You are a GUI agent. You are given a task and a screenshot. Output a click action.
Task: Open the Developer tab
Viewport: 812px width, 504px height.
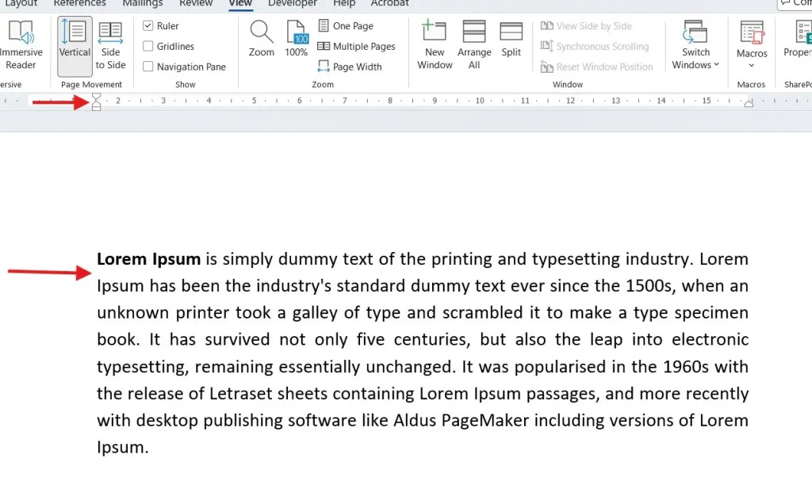292,4
